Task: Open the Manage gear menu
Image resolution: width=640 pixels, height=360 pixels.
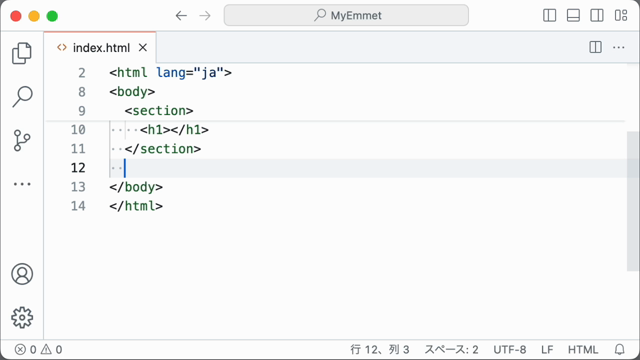Action: coord(22,318)
